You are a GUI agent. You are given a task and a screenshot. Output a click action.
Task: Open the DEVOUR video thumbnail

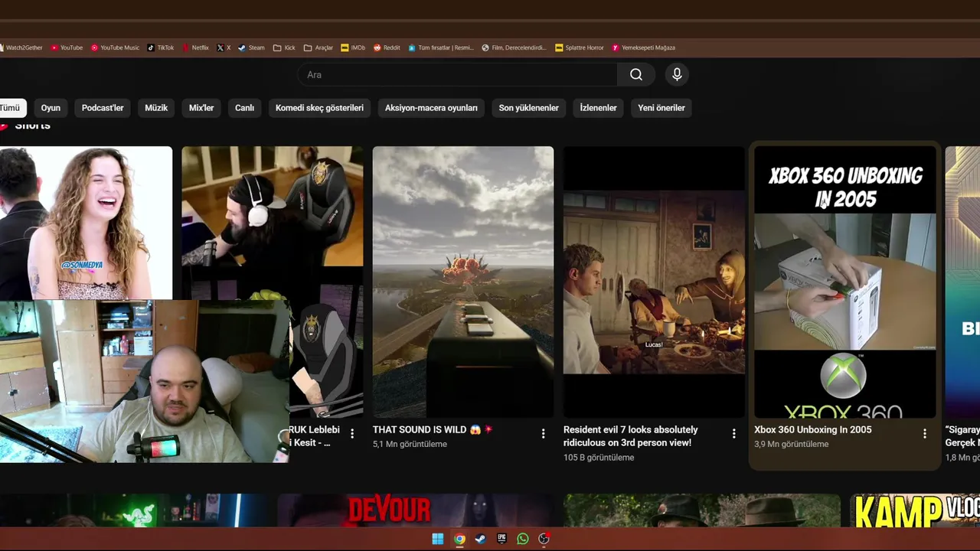coord(416,510)
